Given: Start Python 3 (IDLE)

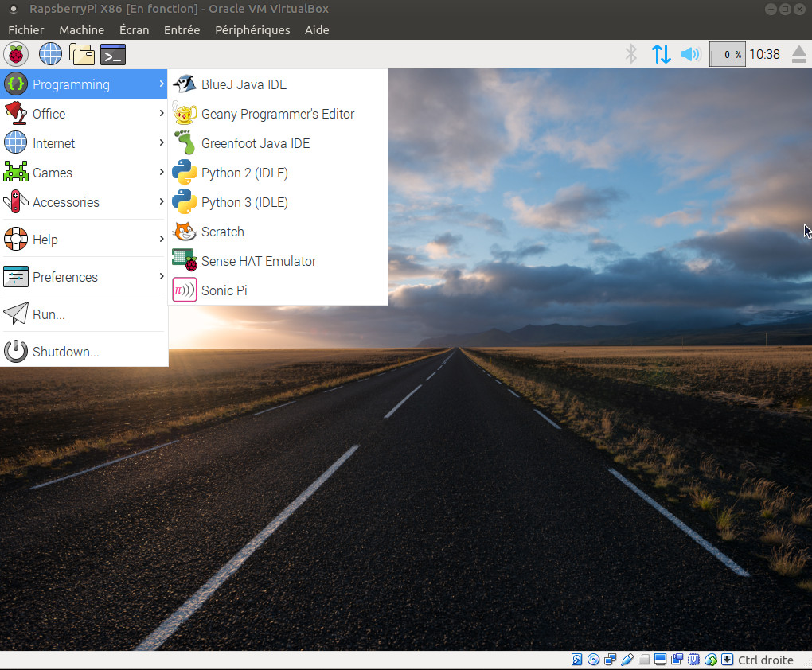Looking at the screenshot, I should 244,202.
